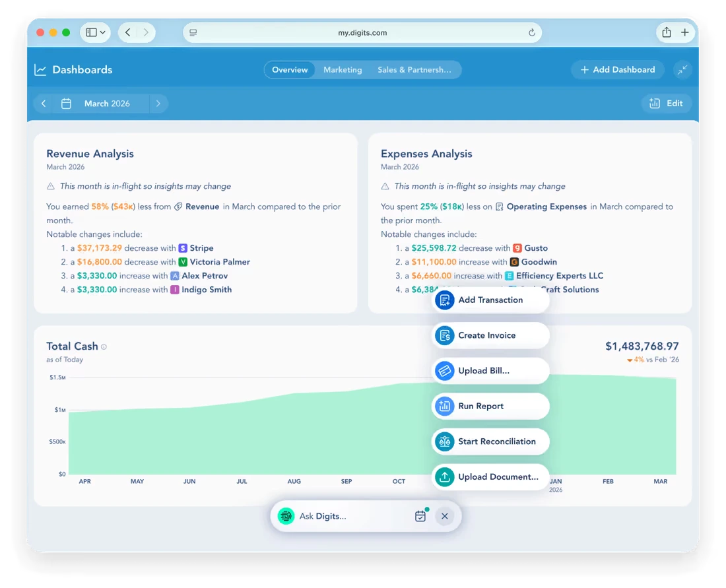Open the Sales & Partnerships tab

[x=414, y=70]
